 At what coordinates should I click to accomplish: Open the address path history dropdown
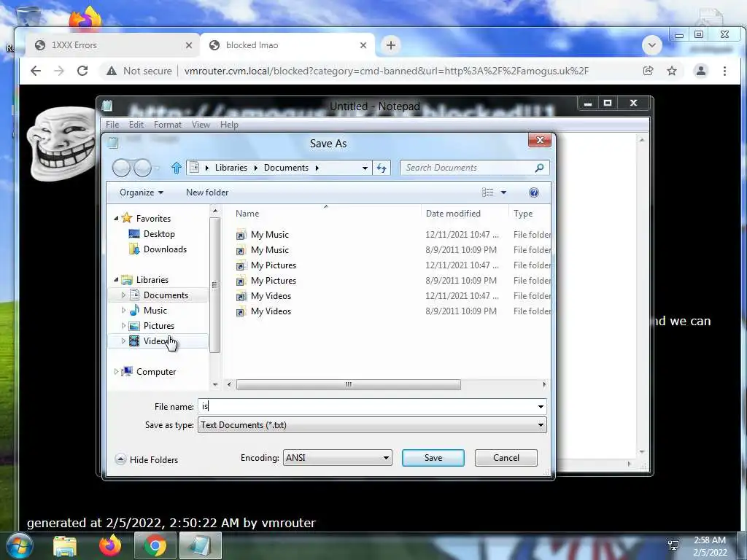click(x=365, y=168)
